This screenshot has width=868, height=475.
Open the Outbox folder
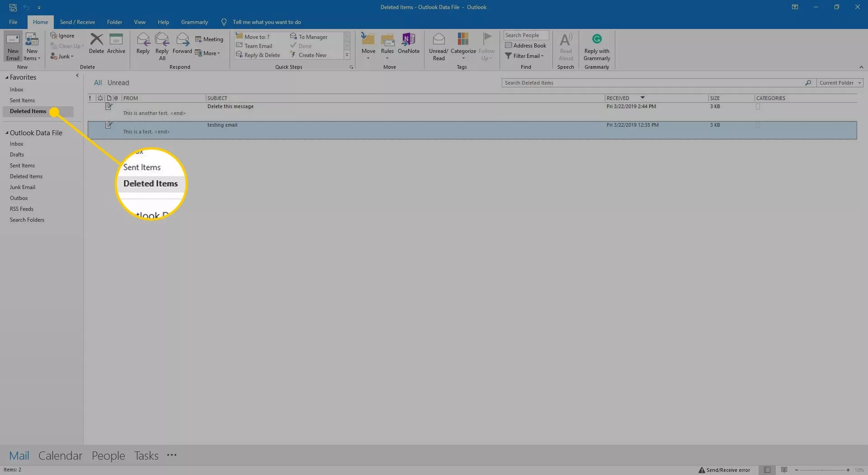click(x=19, y=198)
